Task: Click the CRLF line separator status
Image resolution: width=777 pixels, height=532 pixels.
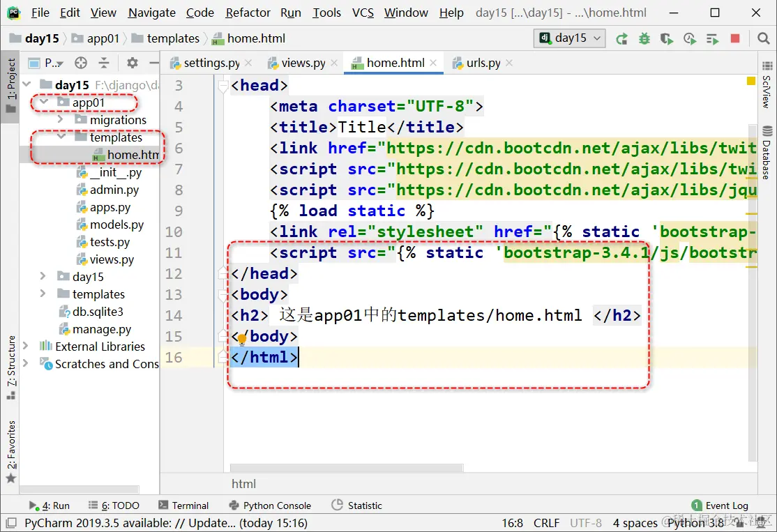Action: [x=546, y=523]
